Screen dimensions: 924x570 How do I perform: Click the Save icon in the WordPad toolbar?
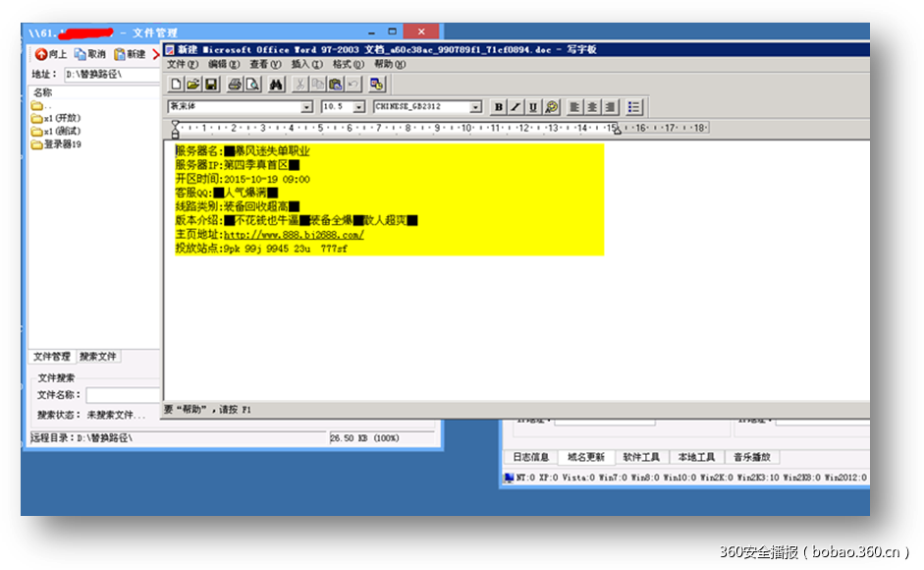(x=209, y=85)
